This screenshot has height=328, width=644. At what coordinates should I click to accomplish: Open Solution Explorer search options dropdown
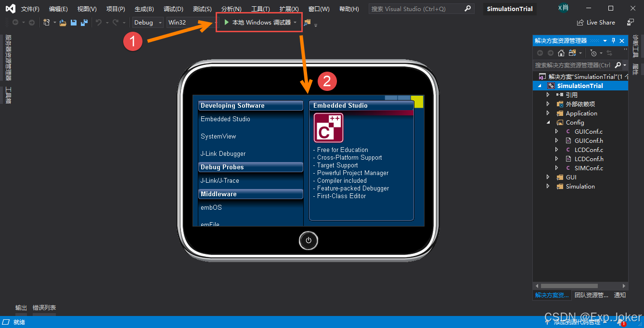[625, 65]
